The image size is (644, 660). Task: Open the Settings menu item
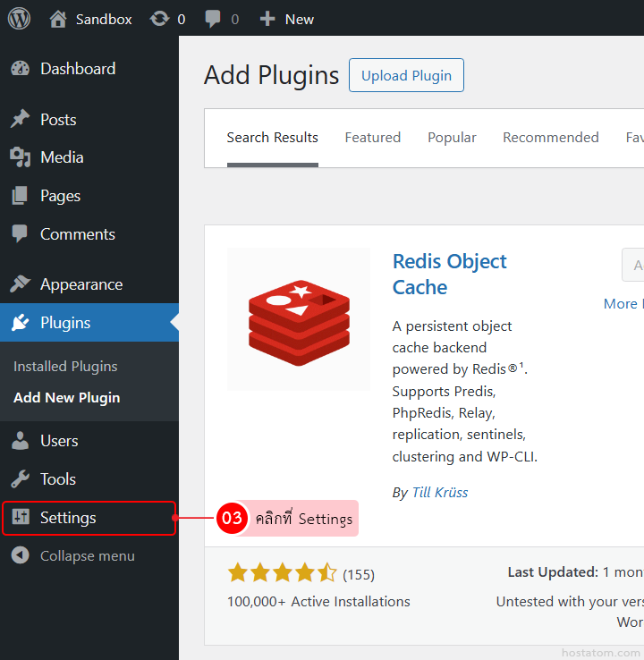68,518
